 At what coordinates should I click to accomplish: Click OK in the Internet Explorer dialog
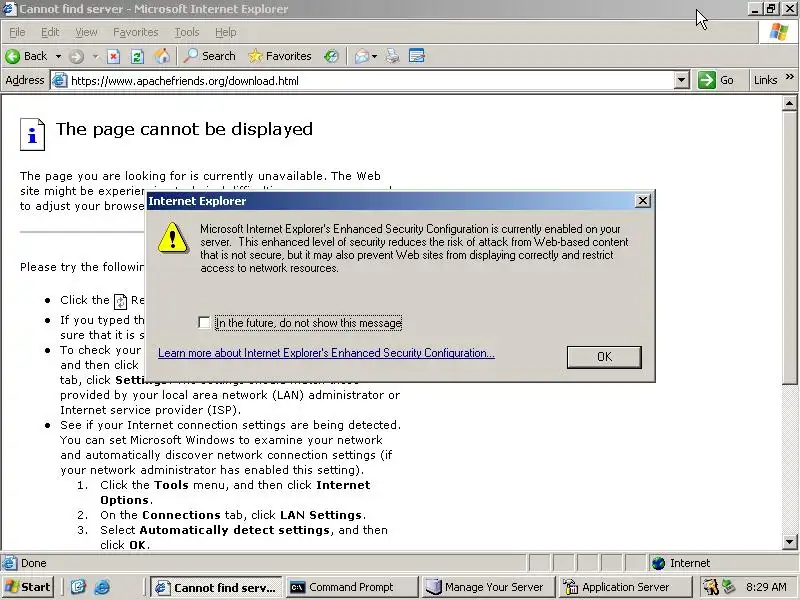pos(604,357)
